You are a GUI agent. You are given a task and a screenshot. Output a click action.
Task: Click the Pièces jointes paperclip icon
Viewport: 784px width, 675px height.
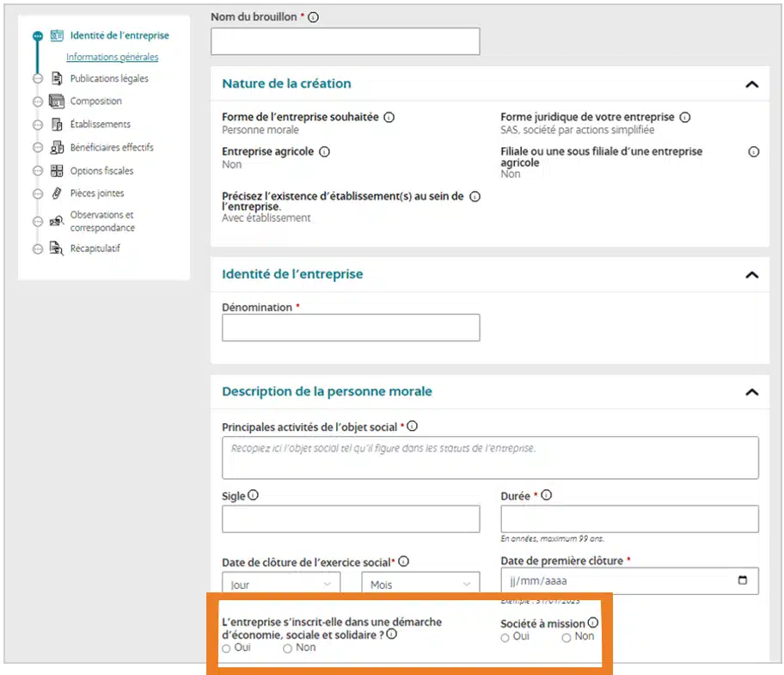tap(57, 193)
